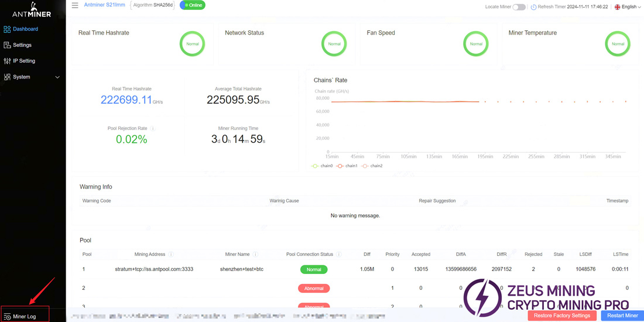Click the Accepted value 13015
644x322 pixels.
point(420,269)
